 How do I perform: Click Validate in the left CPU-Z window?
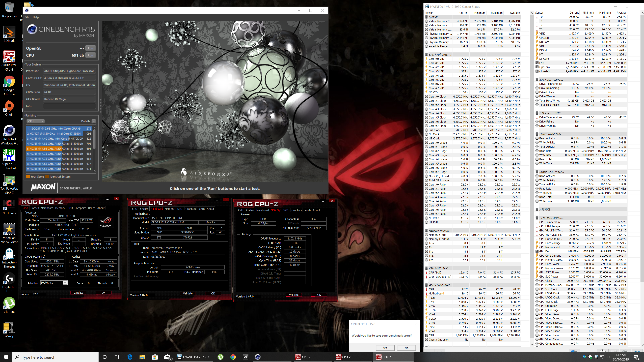(78, 293)
